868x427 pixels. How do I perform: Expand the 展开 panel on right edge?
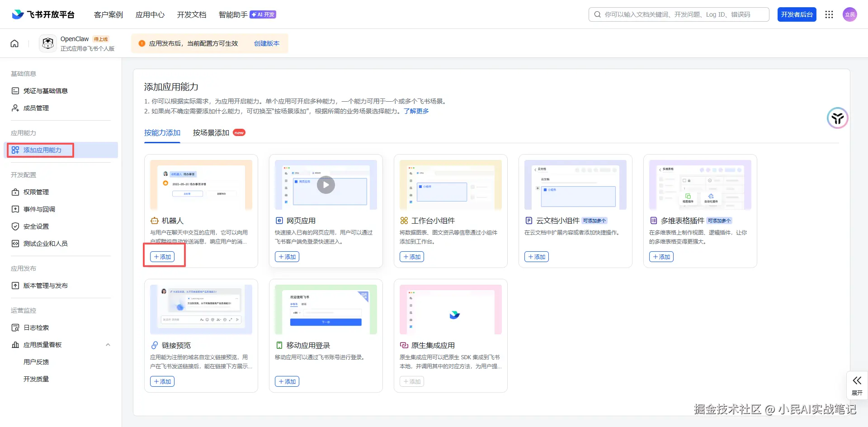tap(857, 385)
